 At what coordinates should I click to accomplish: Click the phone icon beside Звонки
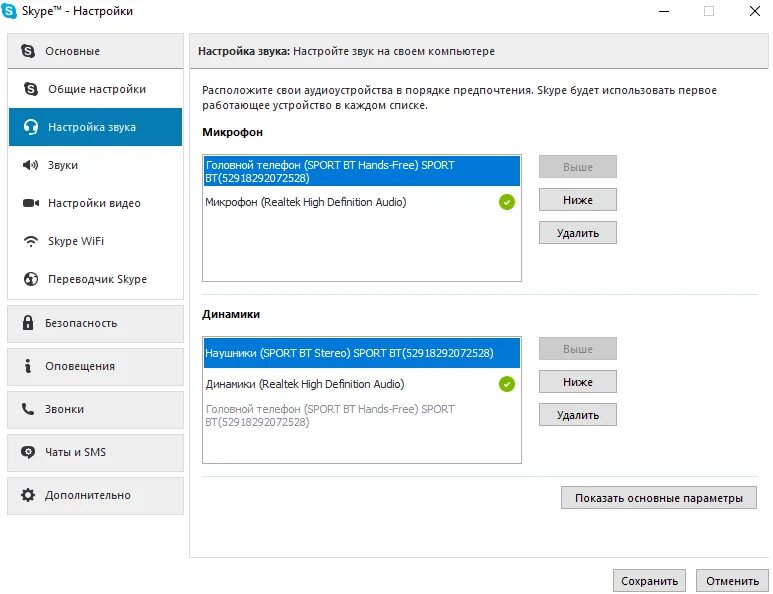point(28,409)
